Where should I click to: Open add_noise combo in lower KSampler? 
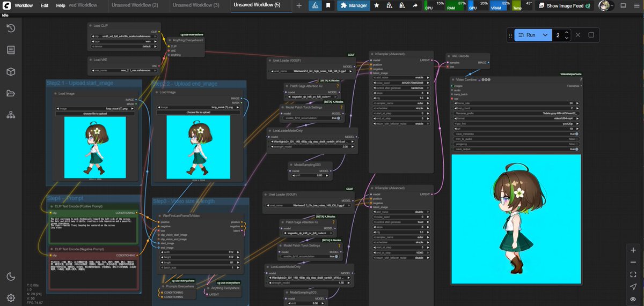coord(401,212)
